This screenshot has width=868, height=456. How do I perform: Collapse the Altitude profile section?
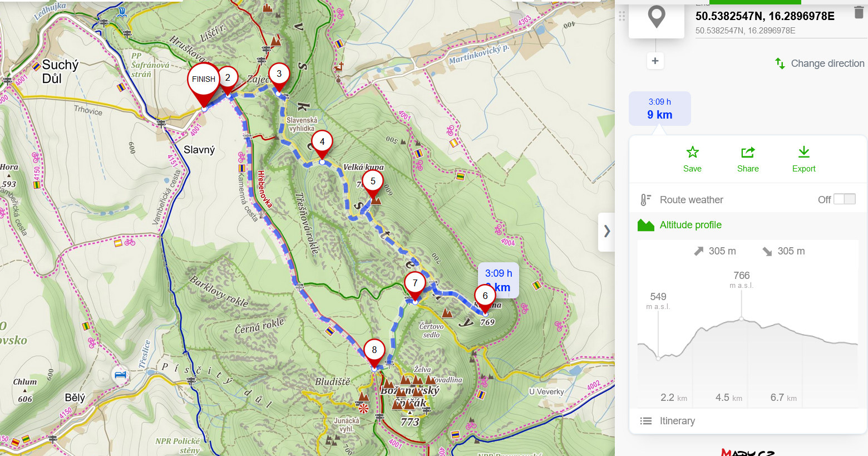click(691, 225)
